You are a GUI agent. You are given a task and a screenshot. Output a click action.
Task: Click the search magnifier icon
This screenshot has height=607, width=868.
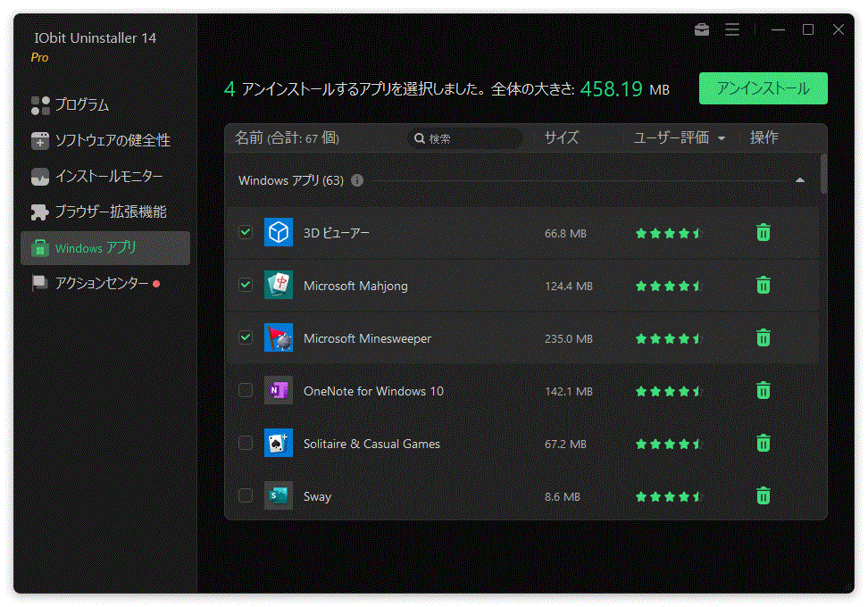[420, 138]
